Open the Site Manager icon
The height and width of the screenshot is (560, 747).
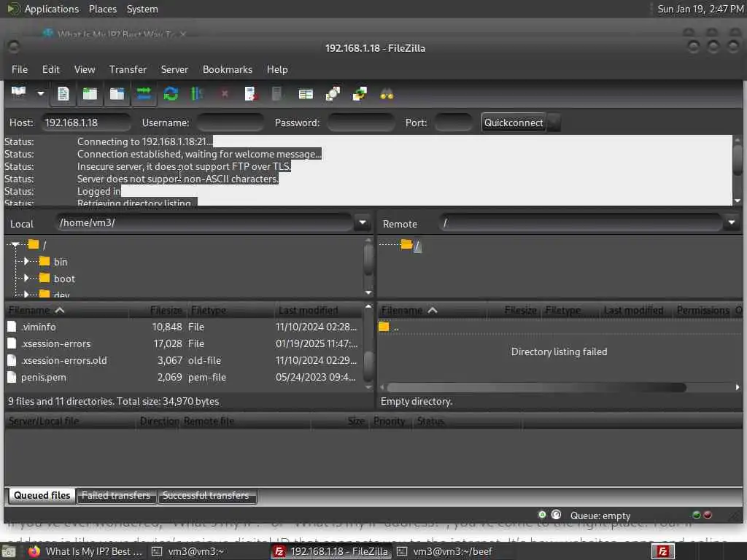point(18,93)
